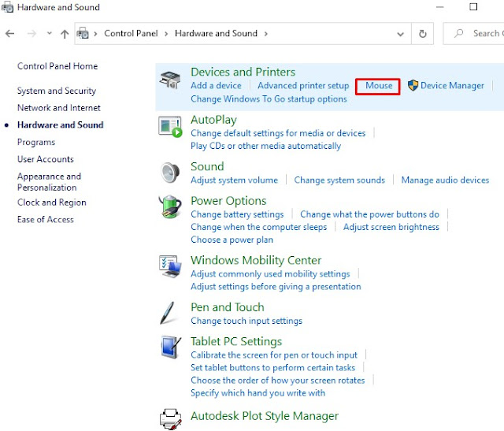
Task: Click Adjust system volume link
Action: click(235, 180)
